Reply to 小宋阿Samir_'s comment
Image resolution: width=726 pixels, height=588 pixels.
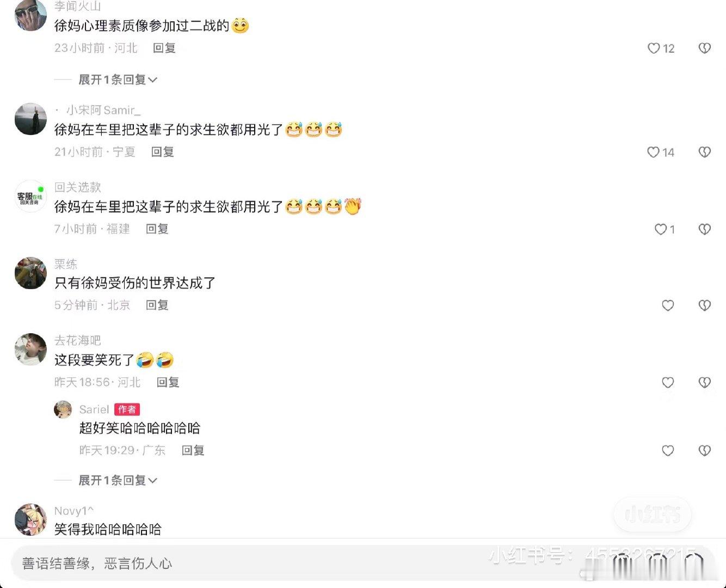pos(162,152)
